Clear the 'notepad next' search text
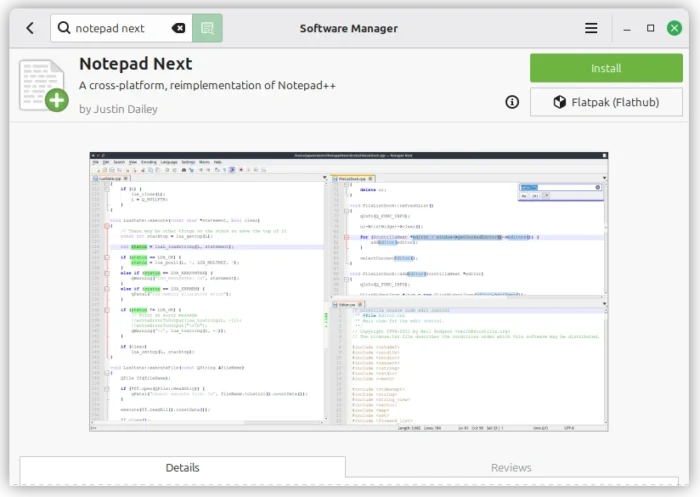The height and width of the screenshot is (497, 700). [178, 28]
